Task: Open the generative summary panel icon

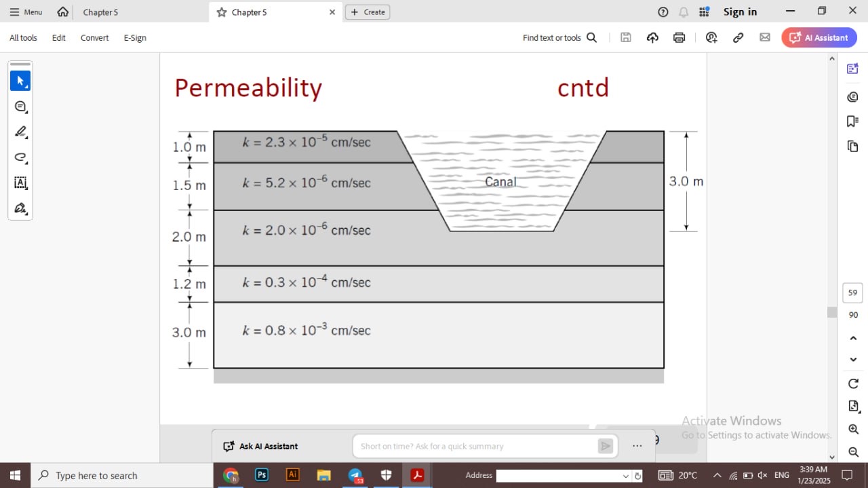Action: point(853,69)
